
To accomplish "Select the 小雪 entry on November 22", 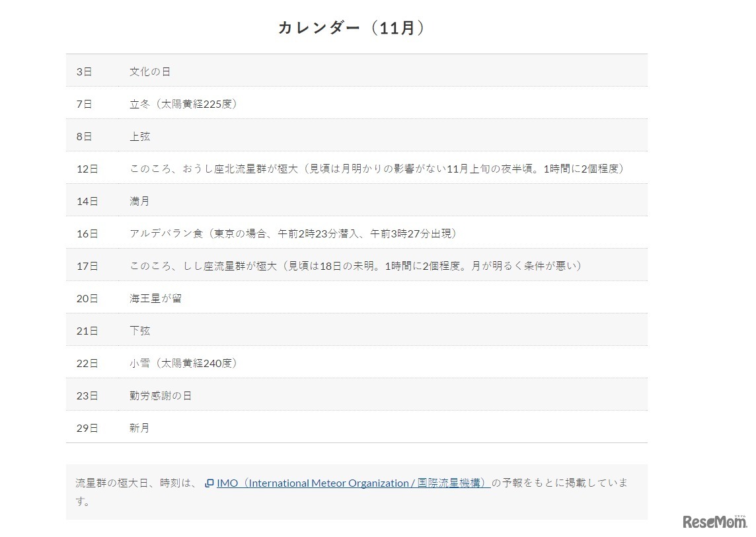I will point(184,363).
